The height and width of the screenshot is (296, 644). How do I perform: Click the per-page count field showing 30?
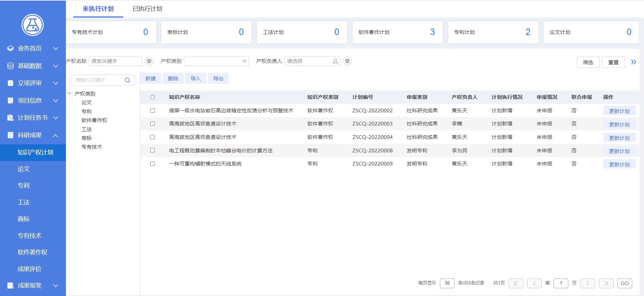pos(447,283)
